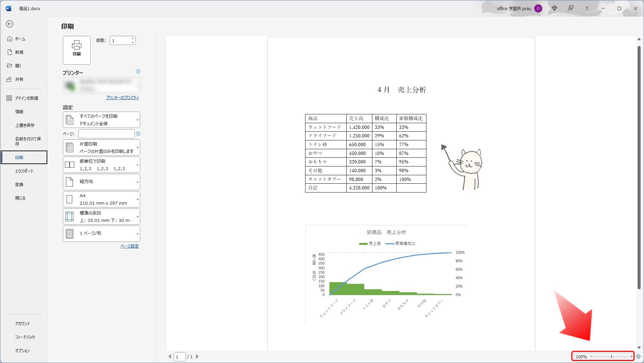Screen dimensions: 644x363
Task: Go to the next page with the arrow
Action: coord(197,357)
